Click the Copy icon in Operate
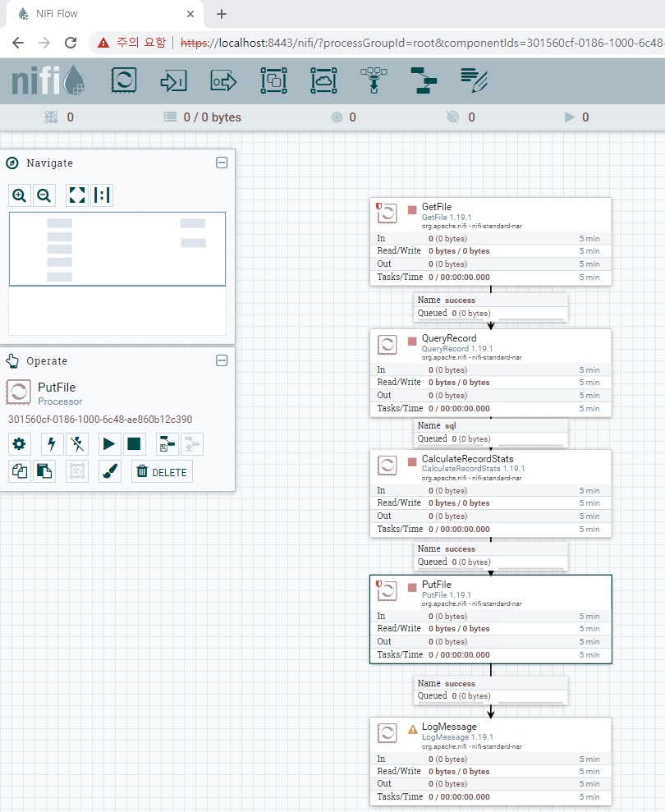 [x=20, y=471]
